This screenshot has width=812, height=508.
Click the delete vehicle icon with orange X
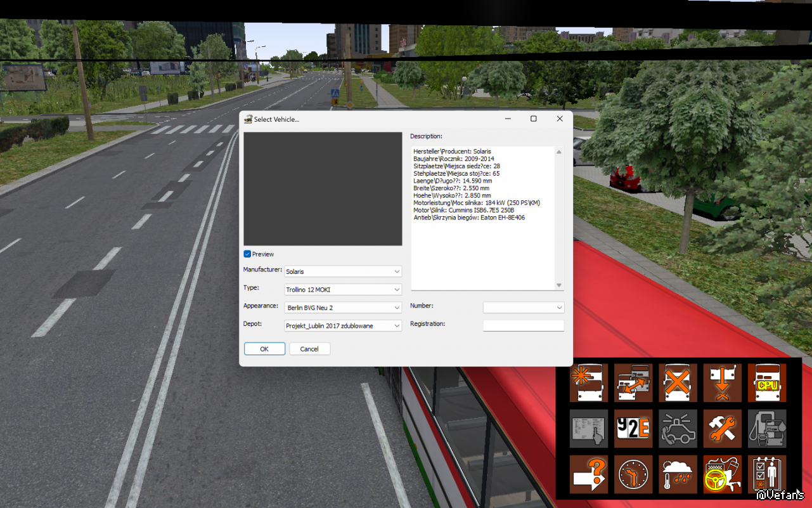point(678,382)
